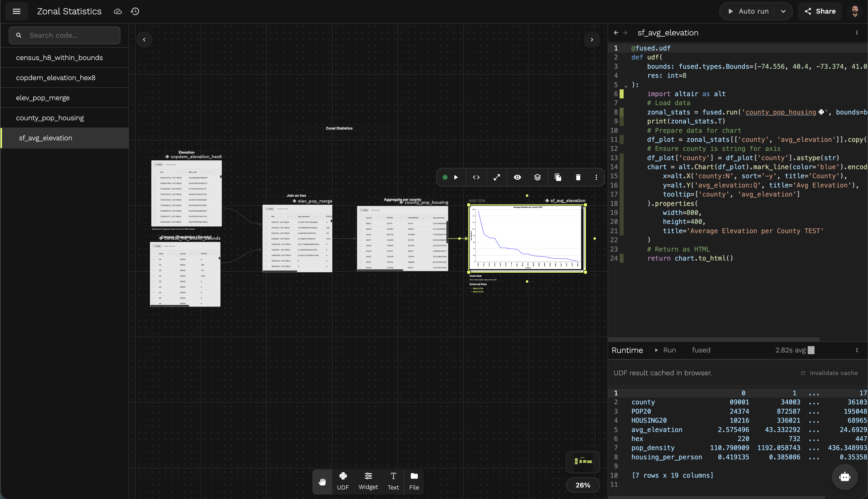The height and width of the screenshot is (499, 868).
Task: Select census_h8_within_bounds in the sidebar
Action: [65, 57]
